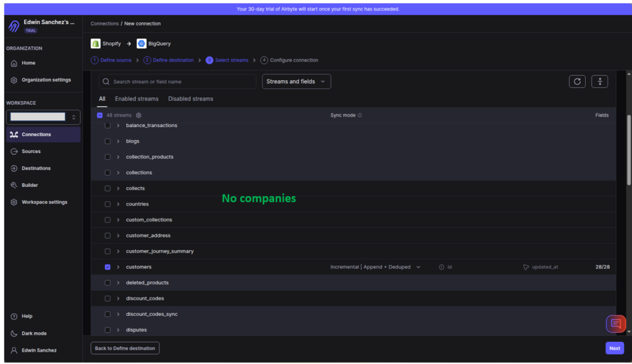This screenshot has width=632, height=364.
Task: Click Back to Define destination button
Action: (x=125, y=349)
